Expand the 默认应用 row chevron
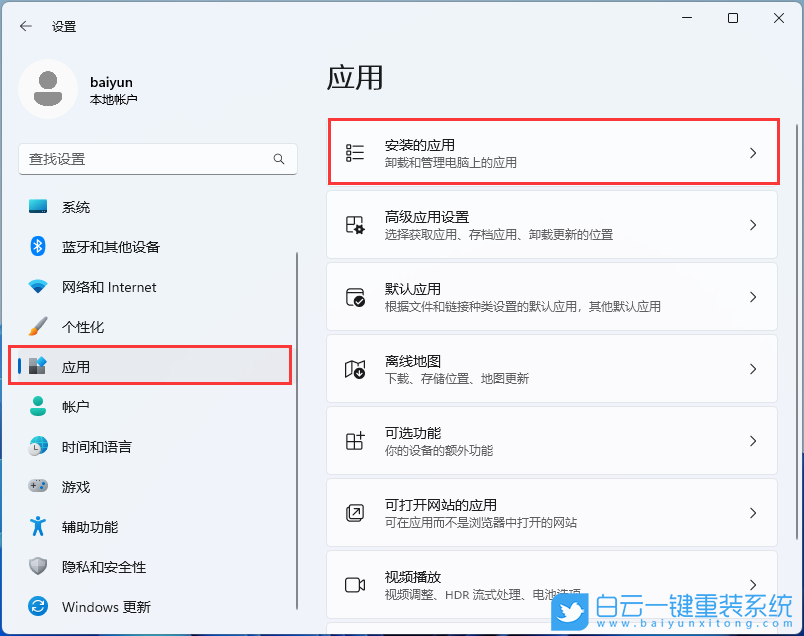Image resolution: width=804 pixels, height=636 pixels. (753, 296)
